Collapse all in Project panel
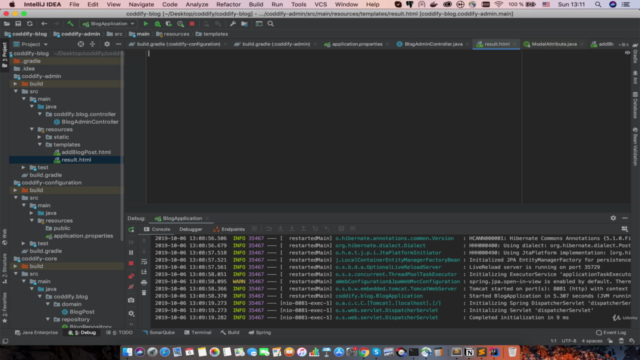640x360 pixels. pos(92,44)
